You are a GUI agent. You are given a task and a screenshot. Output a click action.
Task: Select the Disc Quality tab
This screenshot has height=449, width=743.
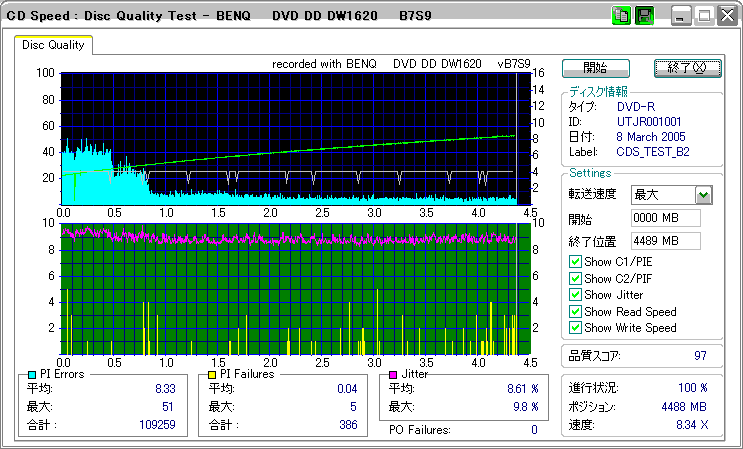point(53,45)
